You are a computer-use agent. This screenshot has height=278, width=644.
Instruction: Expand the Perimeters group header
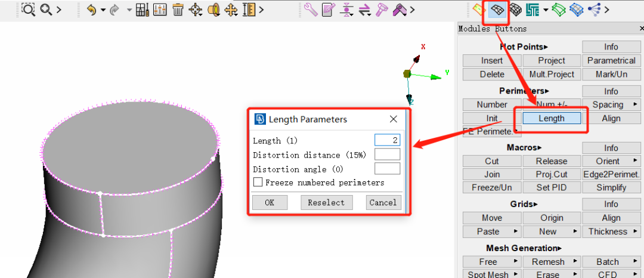(524, 91)
